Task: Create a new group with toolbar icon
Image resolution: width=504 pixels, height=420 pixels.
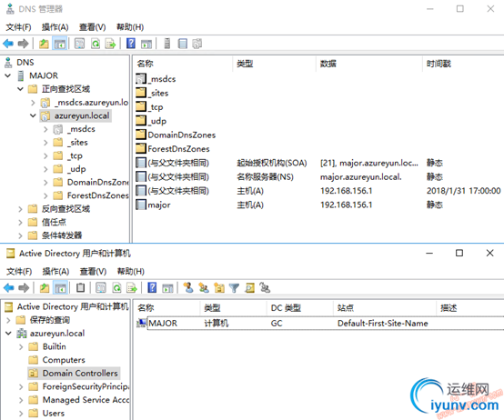Action: click(x=204, y=287)
